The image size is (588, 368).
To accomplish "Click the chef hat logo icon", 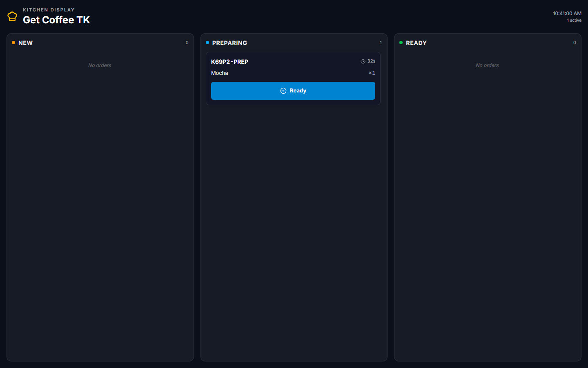I will [x=12, y=16].
